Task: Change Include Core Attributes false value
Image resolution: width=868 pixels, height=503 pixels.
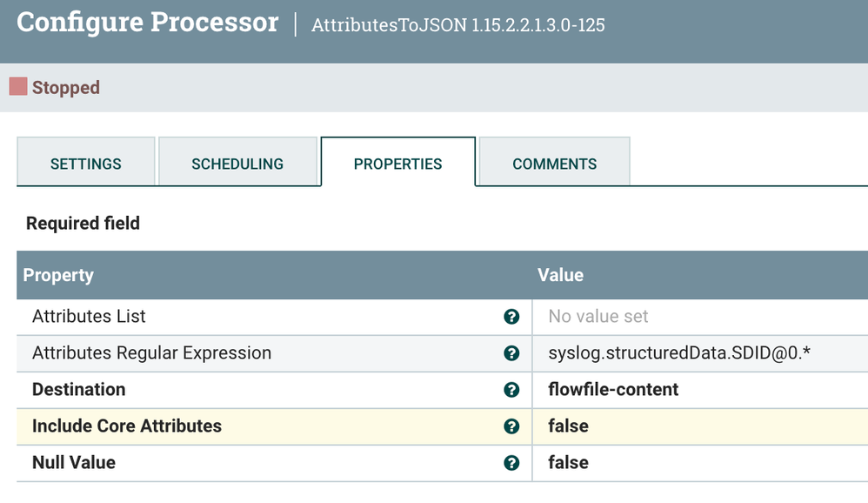Action: click(x=700, y=426)
